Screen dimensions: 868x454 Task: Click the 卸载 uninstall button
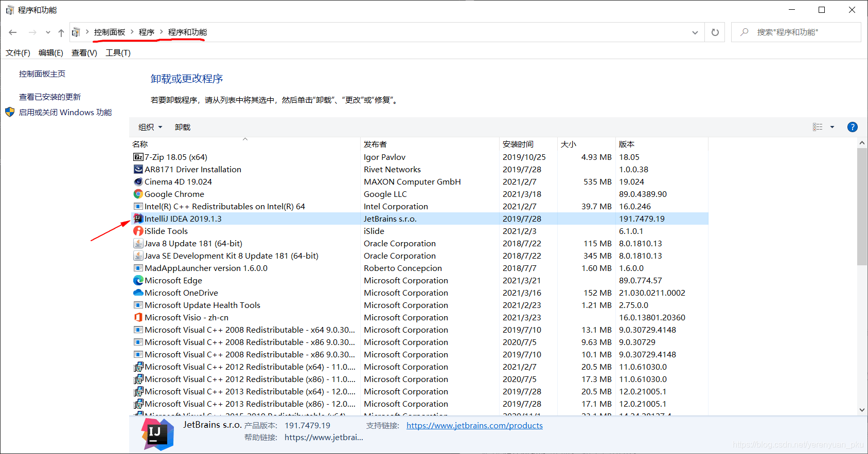click(x=183, y=127)
